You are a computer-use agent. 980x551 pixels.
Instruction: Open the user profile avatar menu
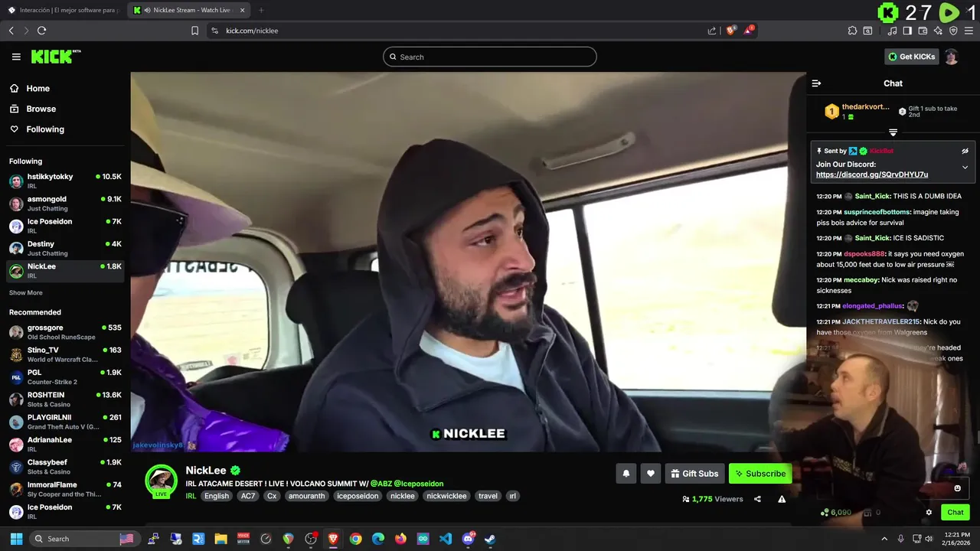tap(951, 57)
